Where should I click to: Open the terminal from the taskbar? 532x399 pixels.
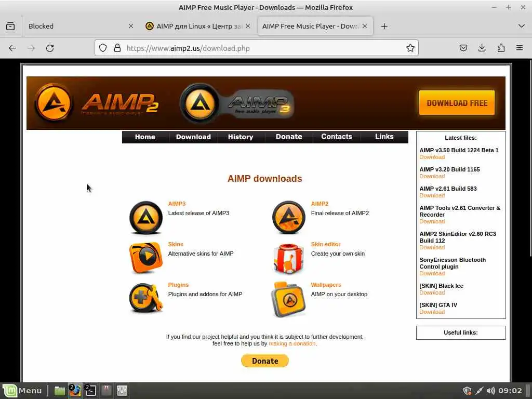(90, 391)
